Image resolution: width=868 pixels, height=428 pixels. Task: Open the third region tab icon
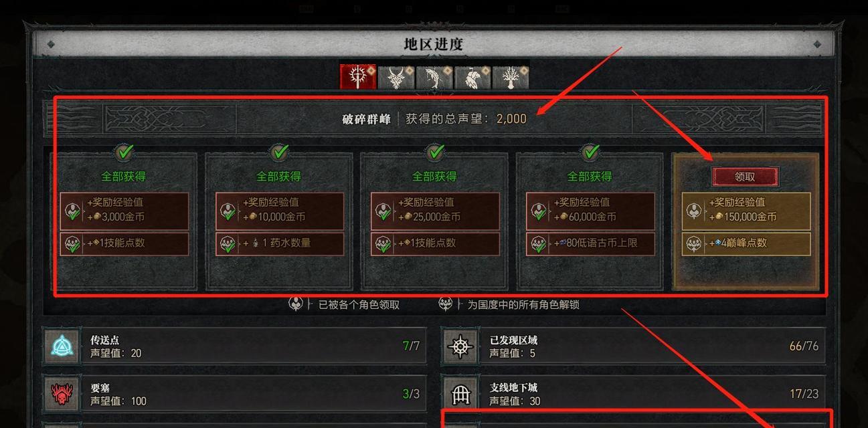click(x=434, y=77)
